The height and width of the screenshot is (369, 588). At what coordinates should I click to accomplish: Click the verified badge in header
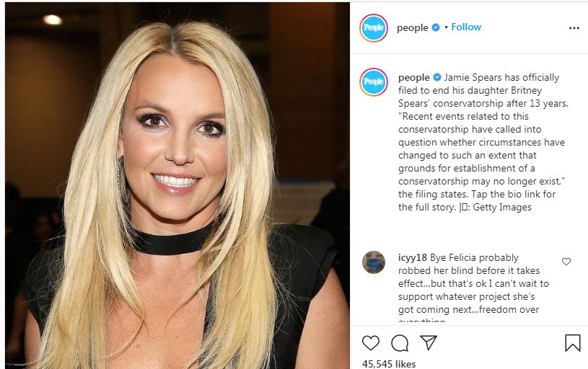point(435,27)
